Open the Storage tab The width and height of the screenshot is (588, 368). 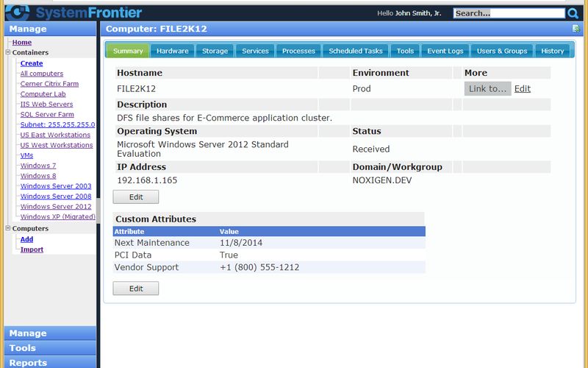[215, 51]
